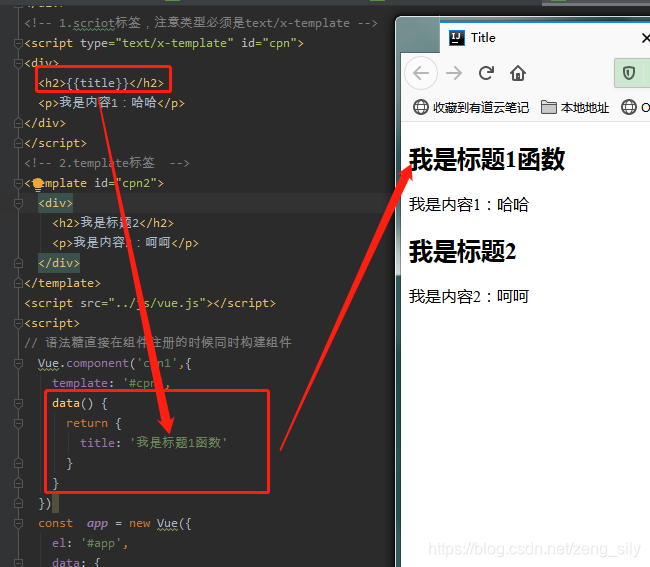Click the 语法糖 comment line
The height and width of the screenshot is (567, 650).
click(158, 343)
